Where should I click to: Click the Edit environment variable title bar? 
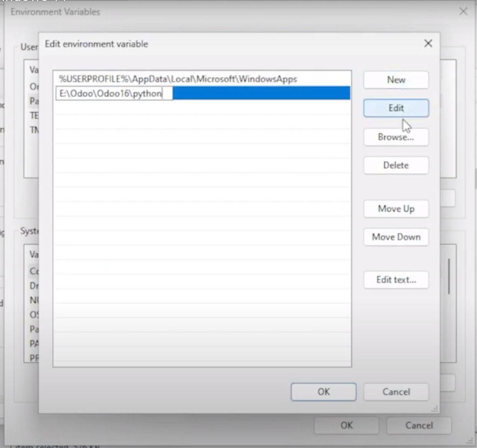[216, 44]
